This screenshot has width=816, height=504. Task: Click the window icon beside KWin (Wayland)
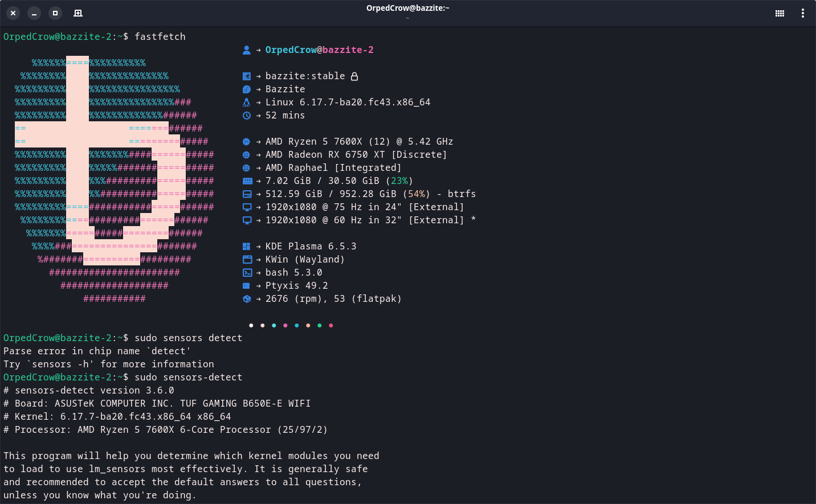pos(247,260)
